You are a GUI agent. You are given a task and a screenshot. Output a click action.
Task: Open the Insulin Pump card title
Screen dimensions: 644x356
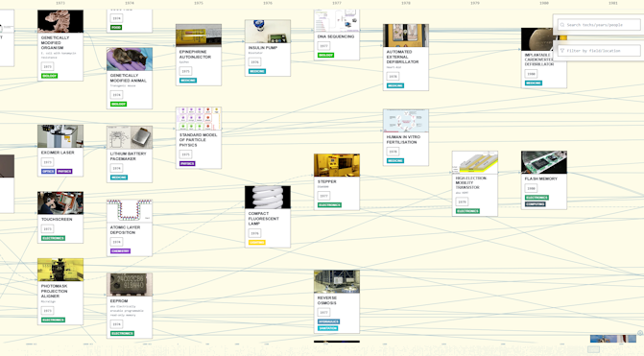263,48
